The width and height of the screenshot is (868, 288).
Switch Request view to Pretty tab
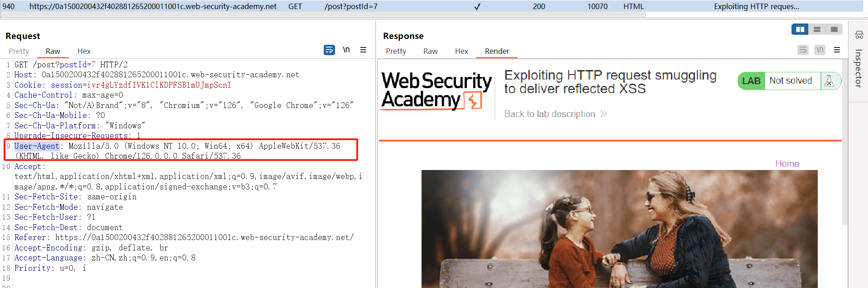(19, 51)
